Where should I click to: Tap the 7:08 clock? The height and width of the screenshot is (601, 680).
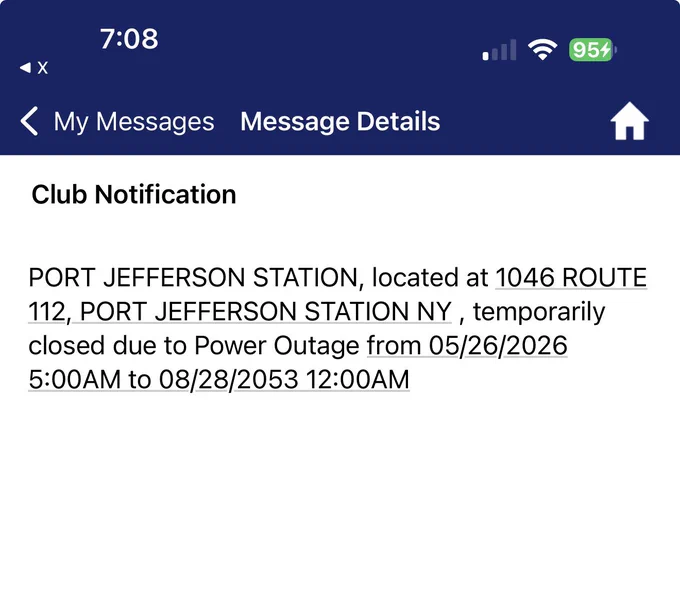pos(129,39)
